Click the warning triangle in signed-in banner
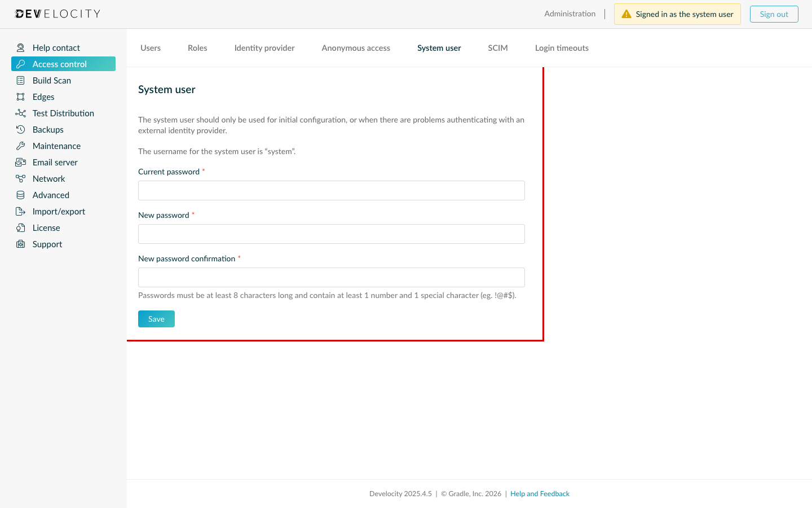812x508 pixels. click(x=626, y=14)
